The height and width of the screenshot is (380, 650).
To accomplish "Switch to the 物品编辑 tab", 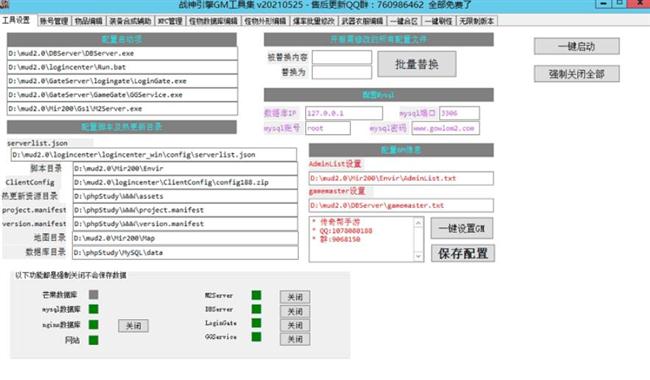I will coord(88,21).
